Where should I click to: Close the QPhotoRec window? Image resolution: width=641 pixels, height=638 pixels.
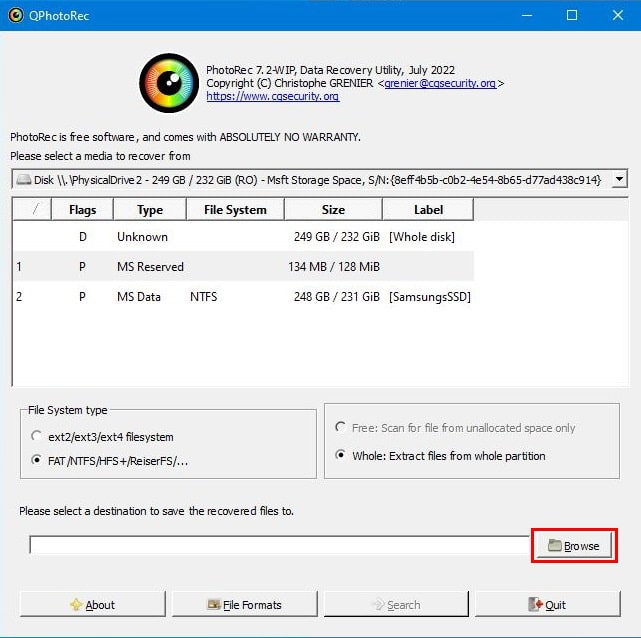(618, 16)
